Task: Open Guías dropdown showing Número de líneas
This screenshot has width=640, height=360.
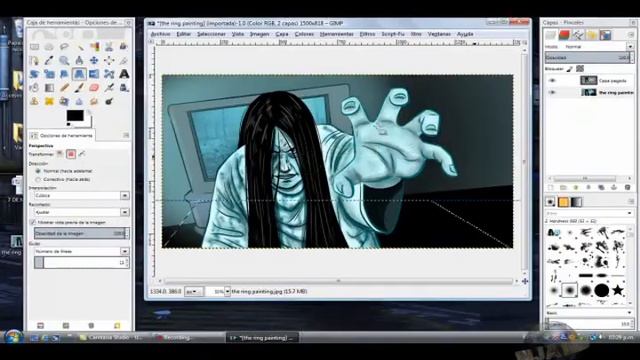Action: pyautogui.click(x=82, y=251)
